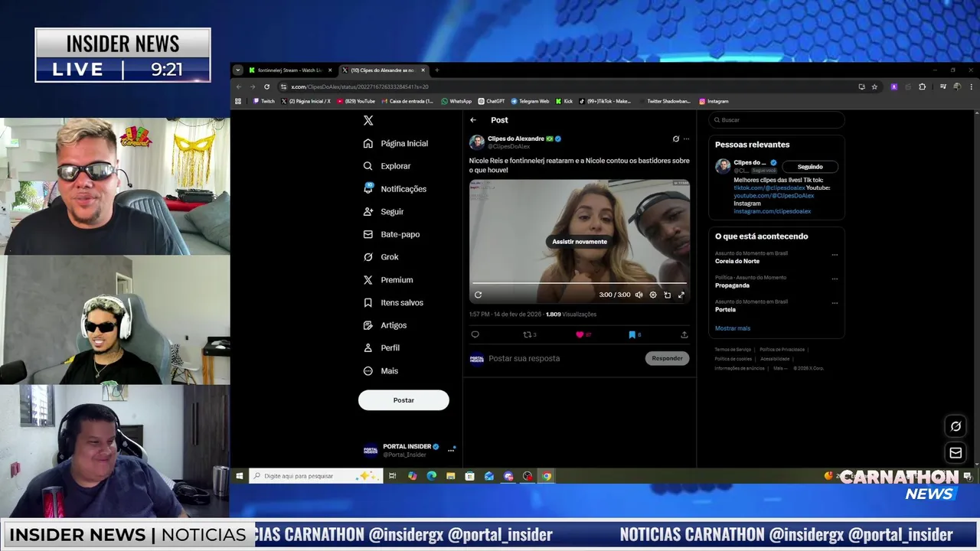Click the browser reload button
This screenshot has height=551, width=980.
[266, 87]
